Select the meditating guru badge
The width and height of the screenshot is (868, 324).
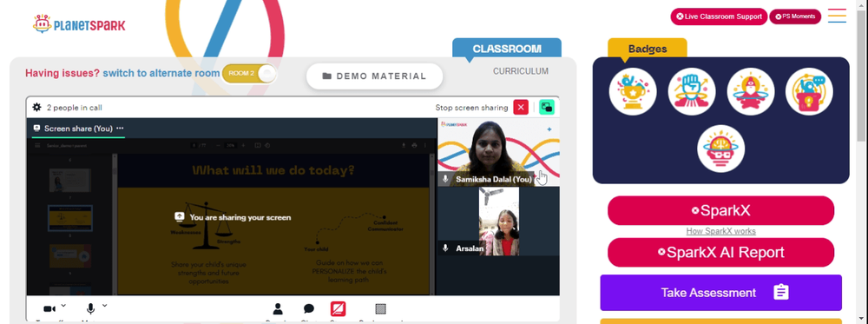[x=750, y=91]
